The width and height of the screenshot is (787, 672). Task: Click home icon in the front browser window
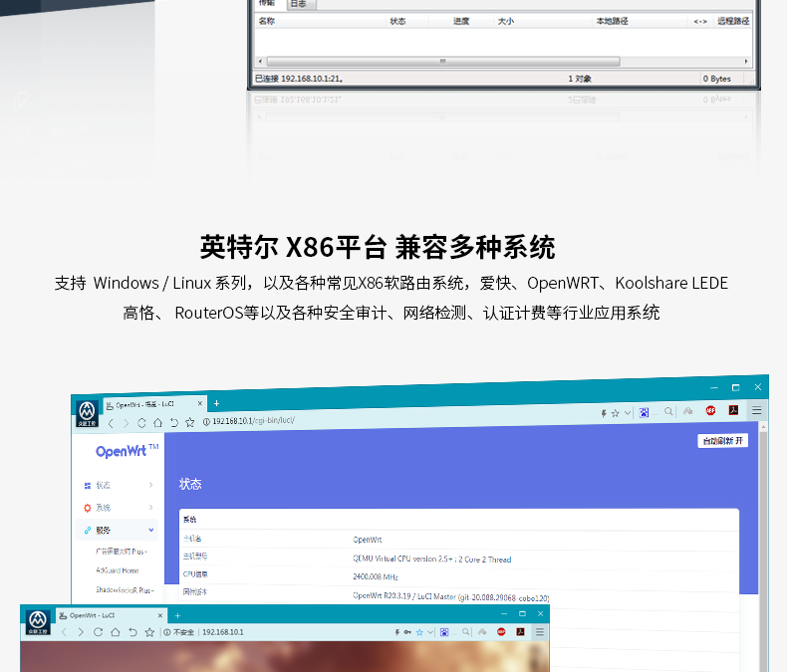coord(115,632)
